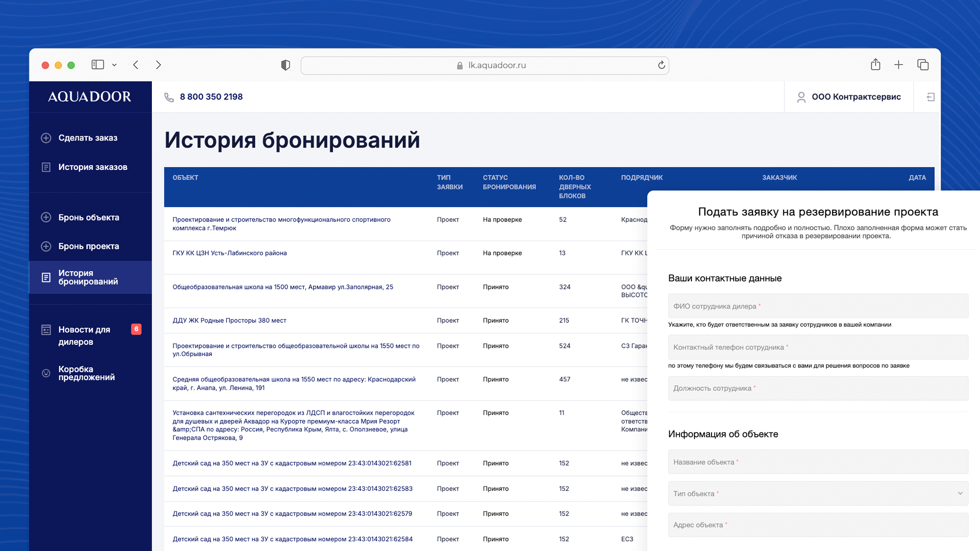Click the phone icon next to the hotline
The width and height of the screenshot is (980, 551).
169,96
